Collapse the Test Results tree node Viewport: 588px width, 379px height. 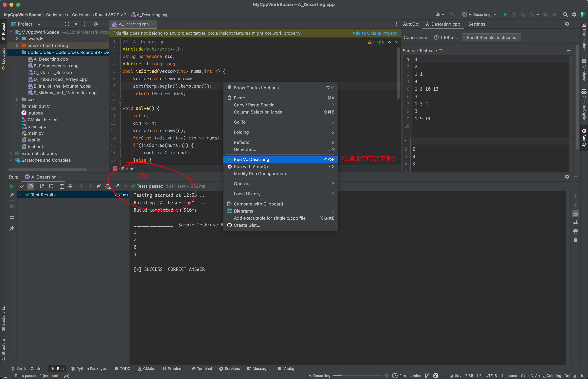(20, 195)
